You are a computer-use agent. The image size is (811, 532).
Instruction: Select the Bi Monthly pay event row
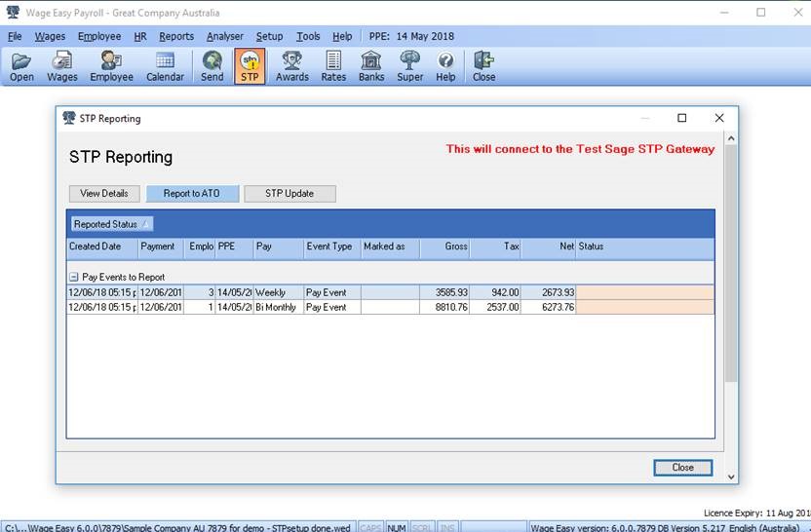tap(391, 307)
